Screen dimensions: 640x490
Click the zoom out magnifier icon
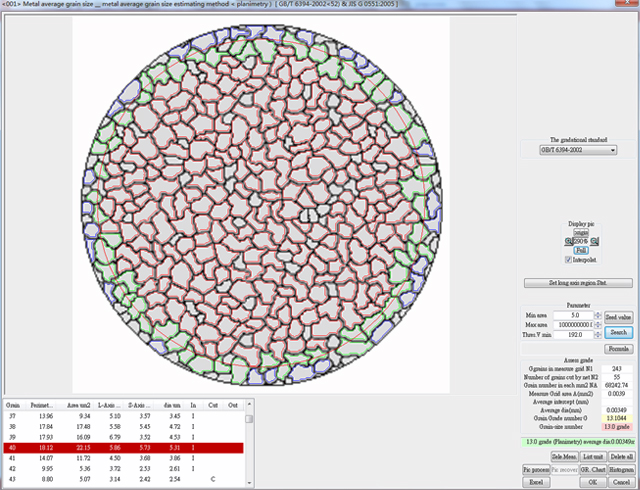point(568,241)
